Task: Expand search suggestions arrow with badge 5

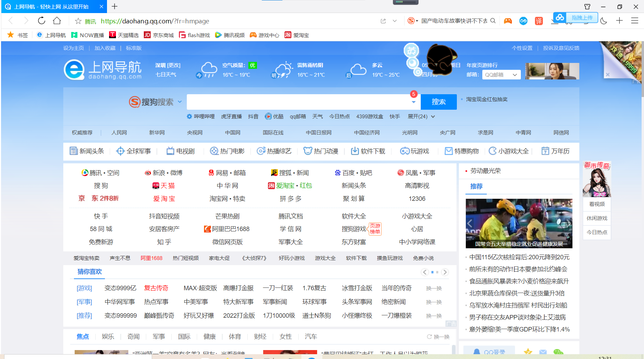Action: [414, 102]
